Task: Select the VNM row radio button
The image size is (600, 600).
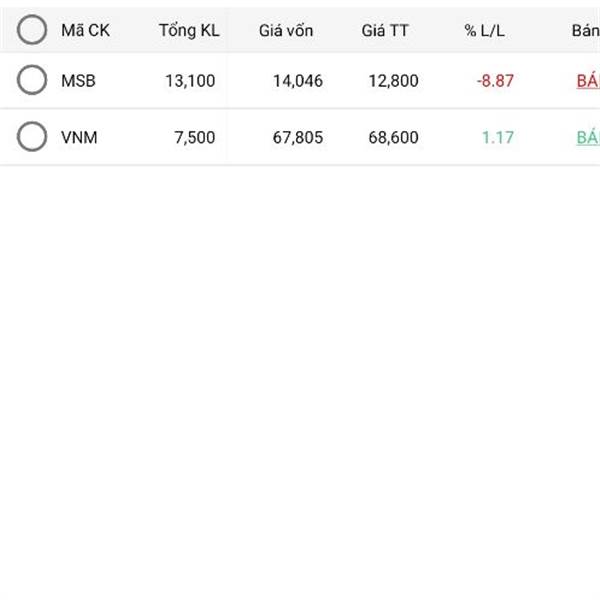Action: pyautogui.click(x=32, y=137)
